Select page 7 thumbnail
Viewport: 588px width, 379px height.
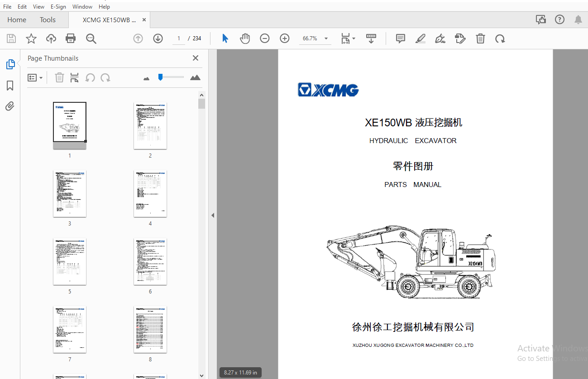(x=70, y=329)
